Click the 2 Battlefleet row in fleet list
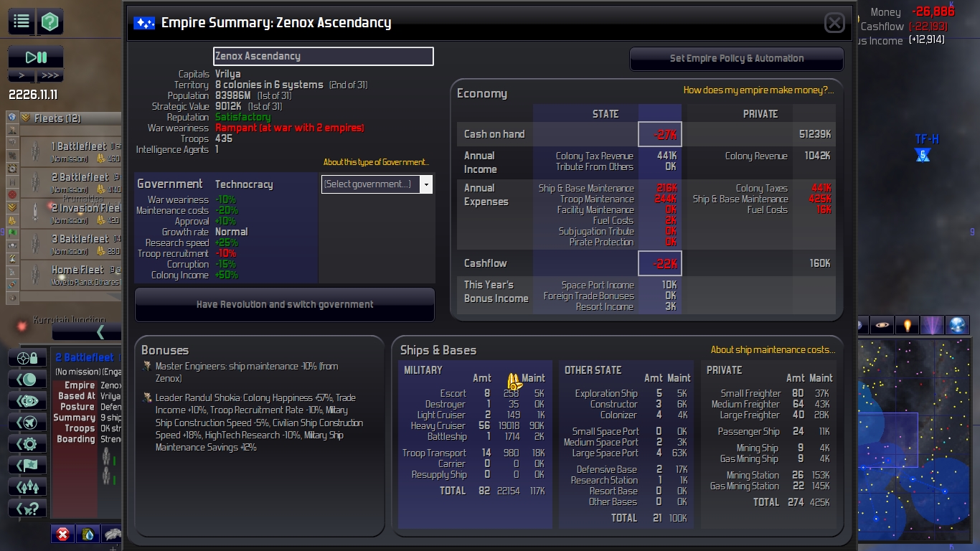Screen dimensions: 980x551 tap(70, 183)
